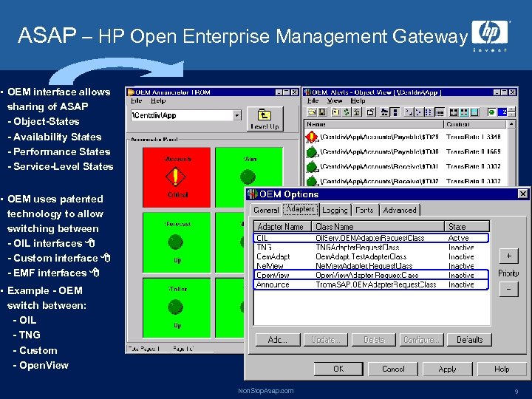Raise adapter priority with plus button
The height and width of the screenshot is (399, 532).
click(x=509, y=256)
